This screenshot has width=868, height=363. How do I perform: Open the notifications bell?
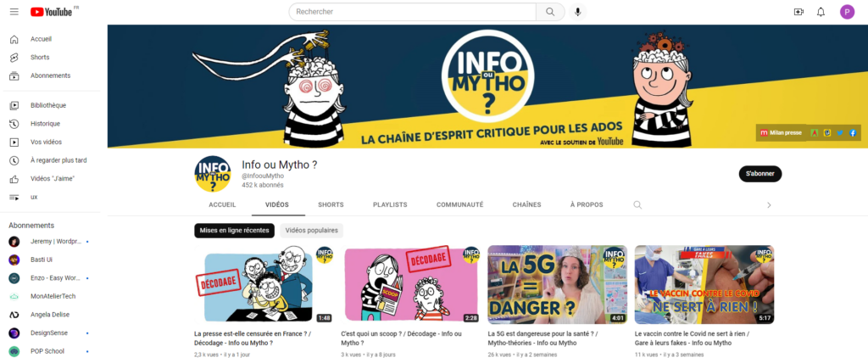pos(821,12)
